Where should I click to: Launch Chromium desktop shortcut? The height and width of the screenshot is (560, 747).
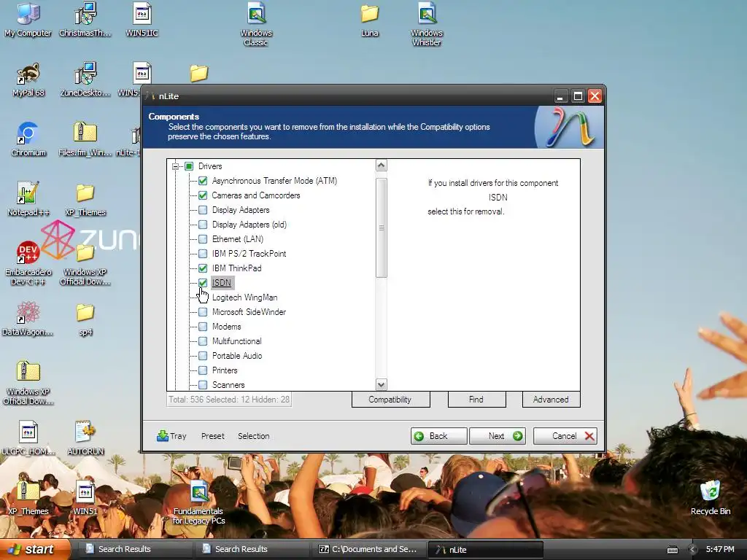point(28,139)
